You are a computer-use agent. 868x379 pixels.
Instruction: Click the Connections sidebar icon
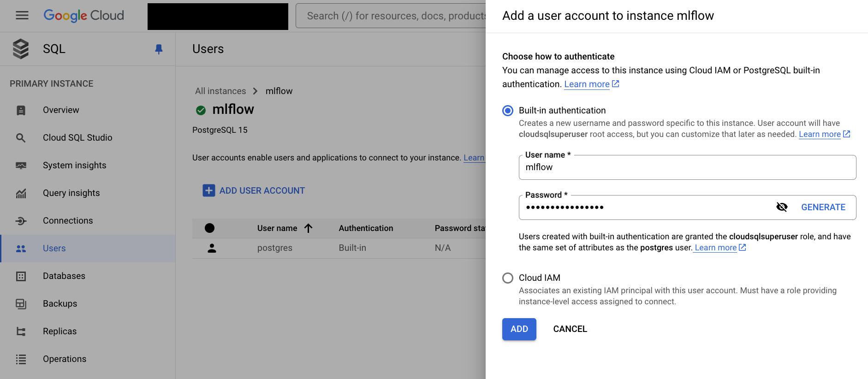point(21,221)
